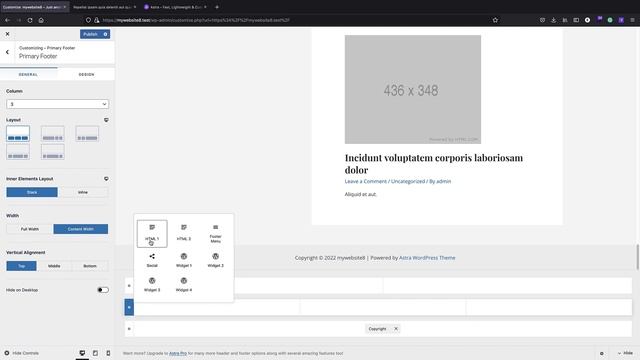Switch to the General tab
This screenshot has height=360, width=640.
pyautogui.click(x=29, y=74)
